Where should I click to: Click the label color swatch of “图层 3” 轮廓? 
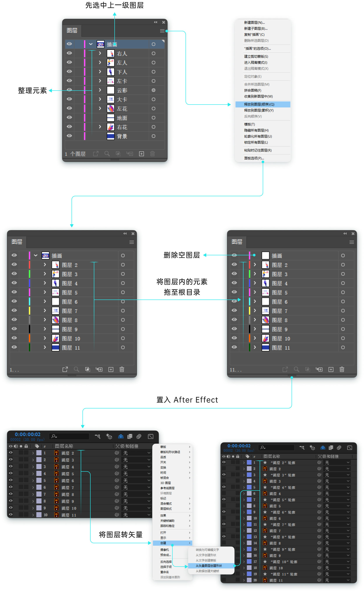[x=249, y=475]
